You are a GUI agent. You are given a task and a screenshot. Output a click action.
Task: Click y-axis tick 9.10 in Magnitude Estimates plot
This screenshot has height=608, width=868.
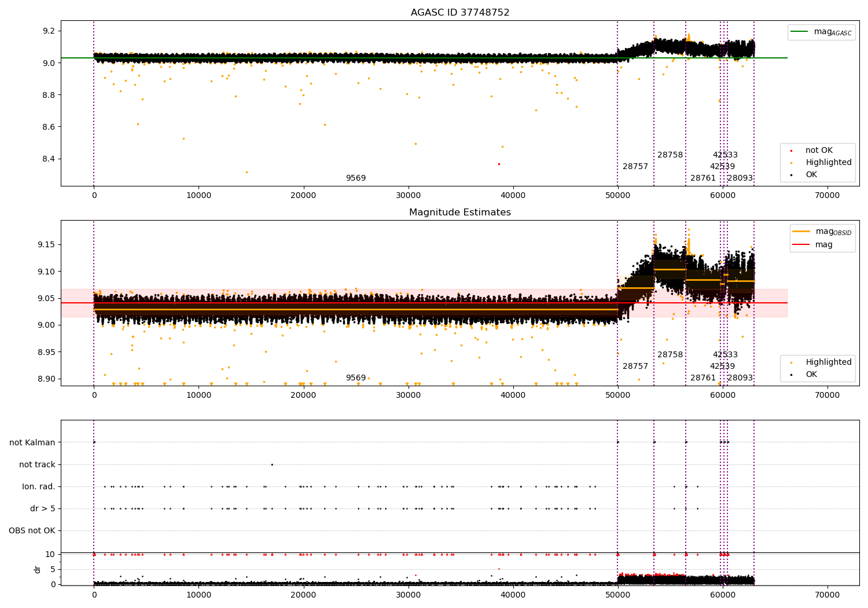(x=46, y=272)
